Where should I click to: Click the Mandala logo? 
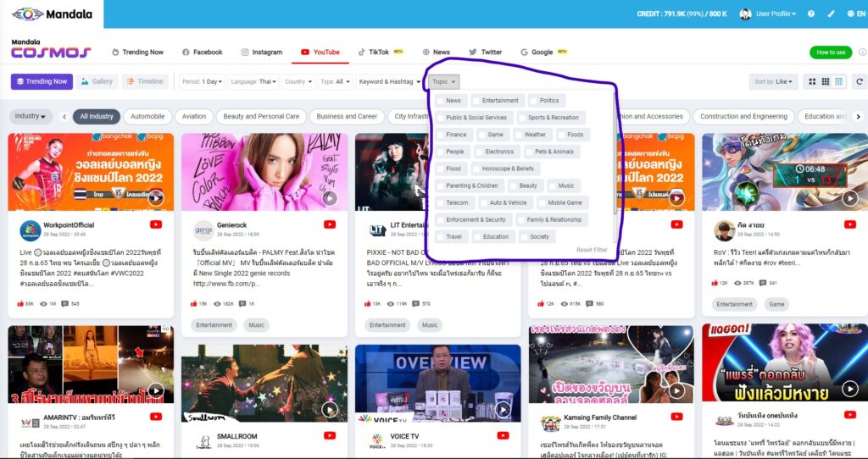click(52, 14)
